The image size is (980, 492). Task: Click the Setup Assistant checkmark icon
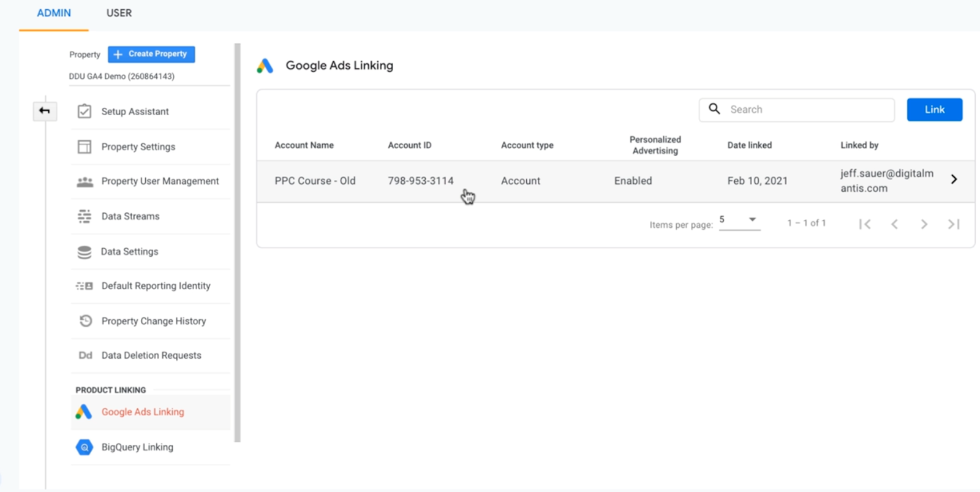(85, 112)
